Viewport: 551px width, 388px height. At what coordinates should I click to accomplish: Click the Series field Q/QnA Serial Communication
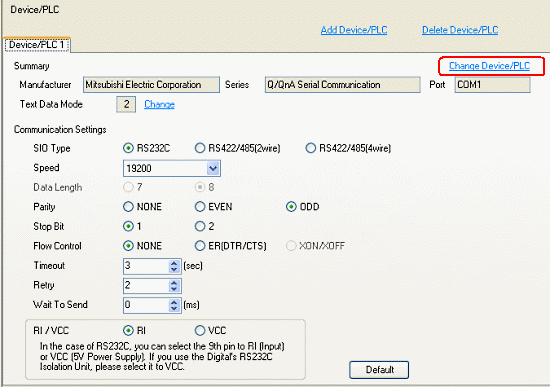coord(343,85)
